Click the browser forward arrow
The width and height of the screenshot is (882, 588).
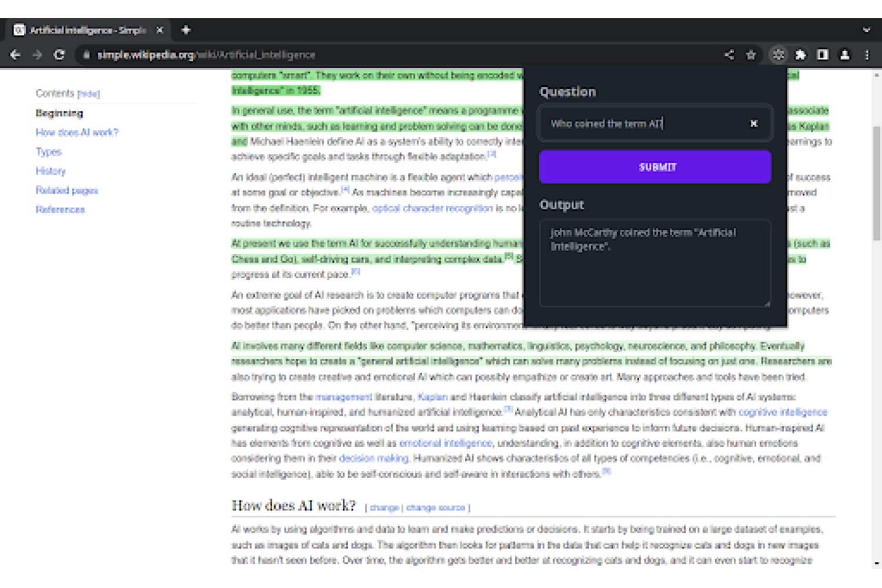pyautogui.click(x=37, y=55)
